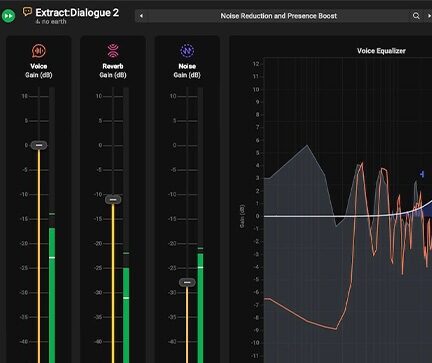Click the Reverb gain slider handle
This screenshot has width=432, height=363.
pyautogui.click(x=113, y=200)
